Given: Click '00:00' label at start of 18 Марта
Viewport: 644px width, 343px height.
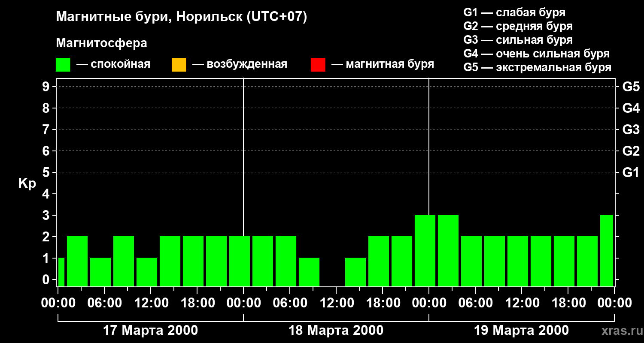Looking at the screenshot, I should [x=243, y=303].
